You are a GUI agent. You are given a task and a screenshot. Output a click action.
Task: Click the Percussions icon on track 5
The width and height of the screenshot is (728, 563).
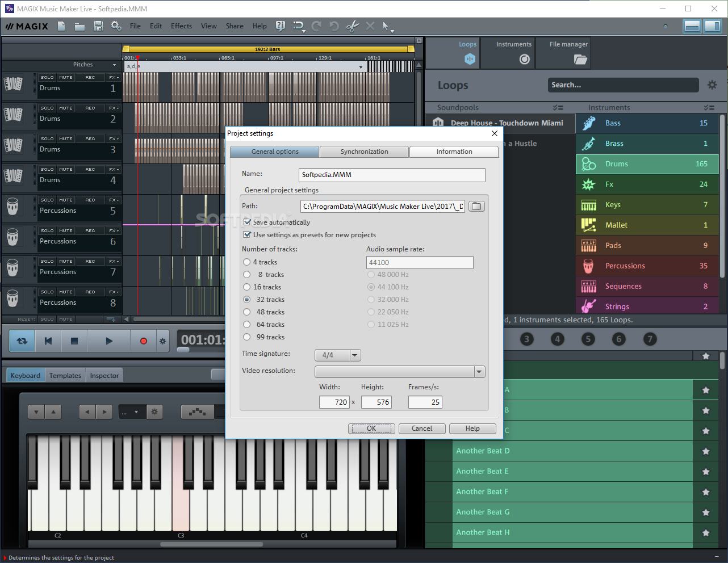click(x=13, y=206)
